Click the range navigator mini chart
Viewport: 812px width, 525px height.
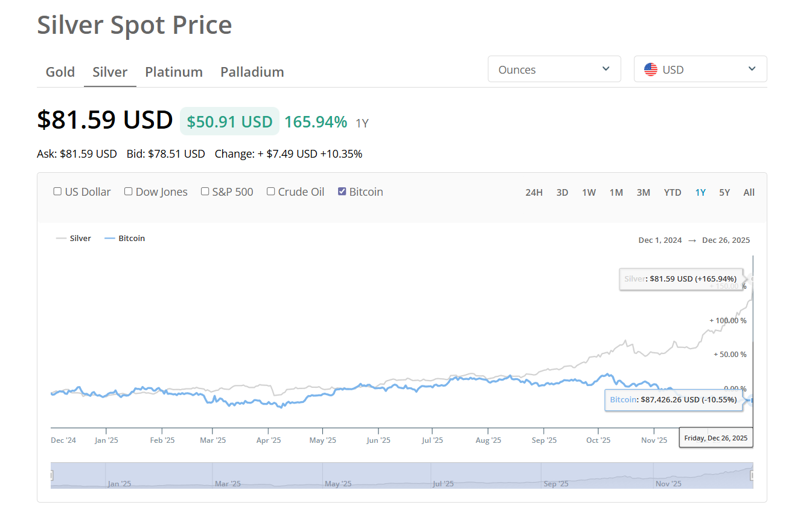tap(402, 475)
